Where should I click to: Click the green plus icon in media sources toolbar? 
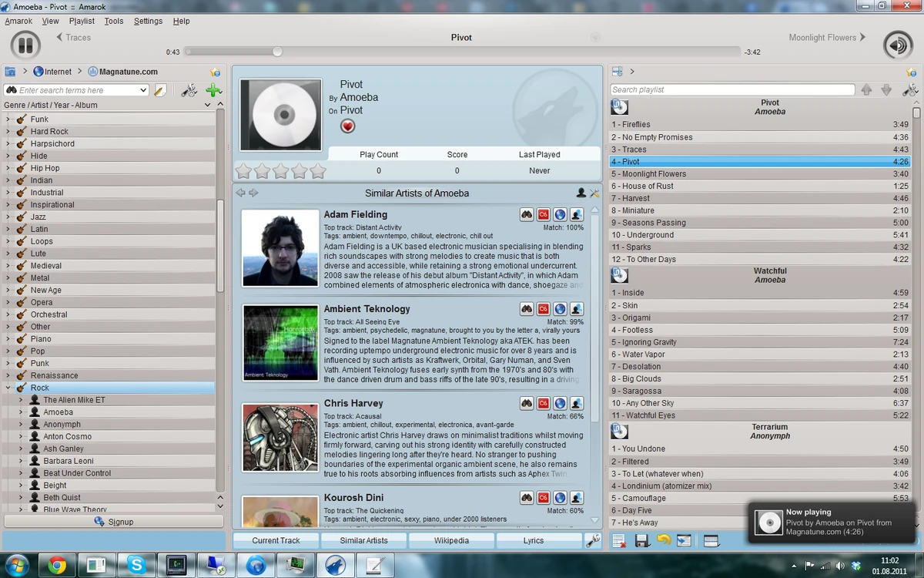click(212, 90)
